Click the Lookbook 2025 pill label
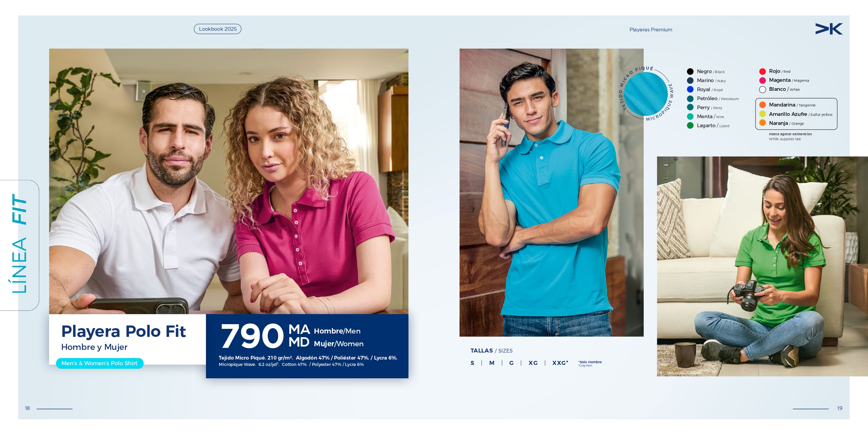The height and width of the screenshot is (434, 868). point(218,29)
